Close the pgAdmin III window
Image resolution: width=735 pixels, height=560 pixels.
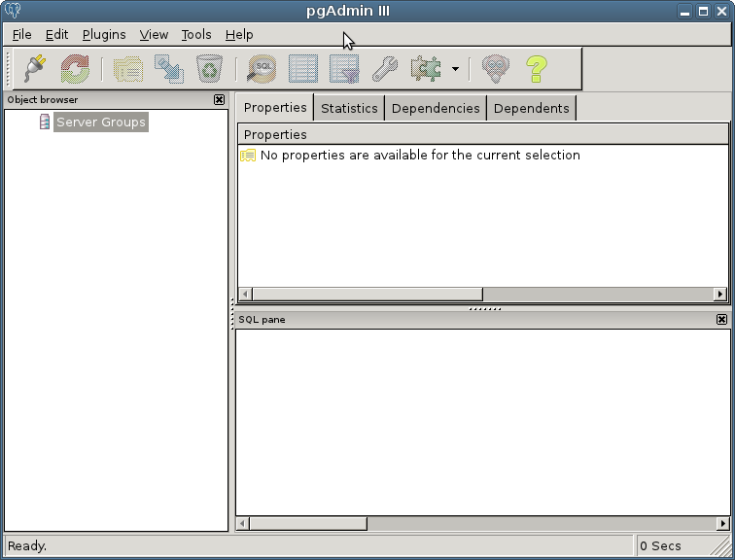coord(721,12)
